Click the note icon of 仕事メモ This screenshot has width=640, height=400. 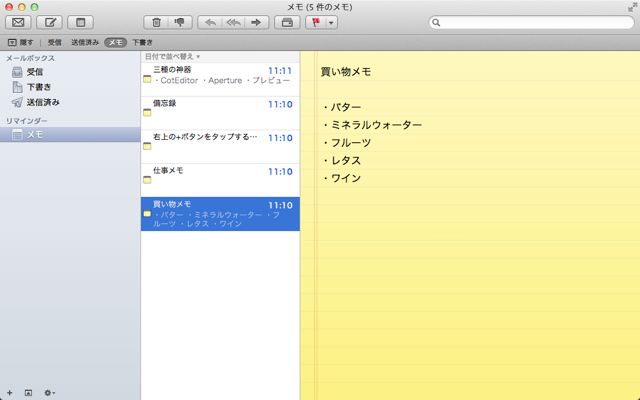[147, 180]
